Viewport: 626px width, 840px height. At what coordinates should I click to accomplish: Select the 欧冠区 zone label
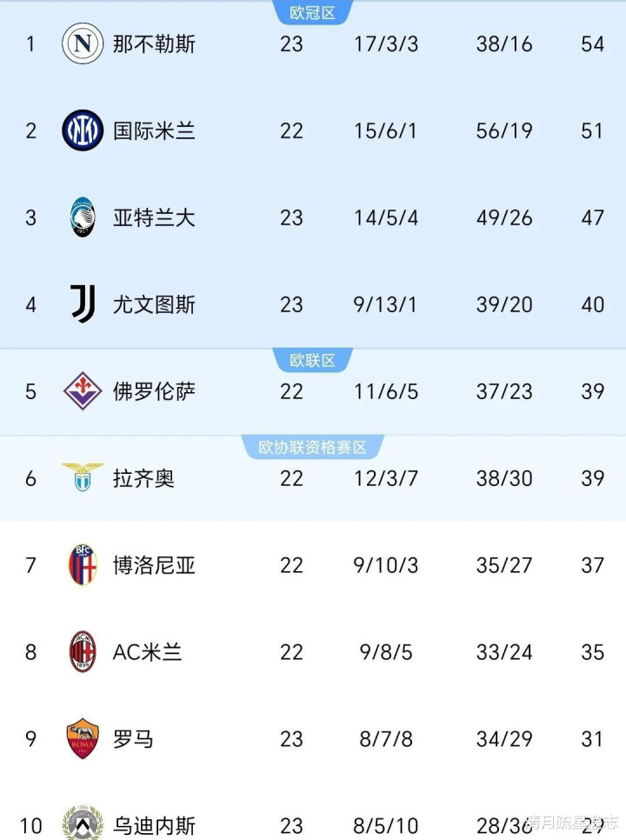click(312, 13)
